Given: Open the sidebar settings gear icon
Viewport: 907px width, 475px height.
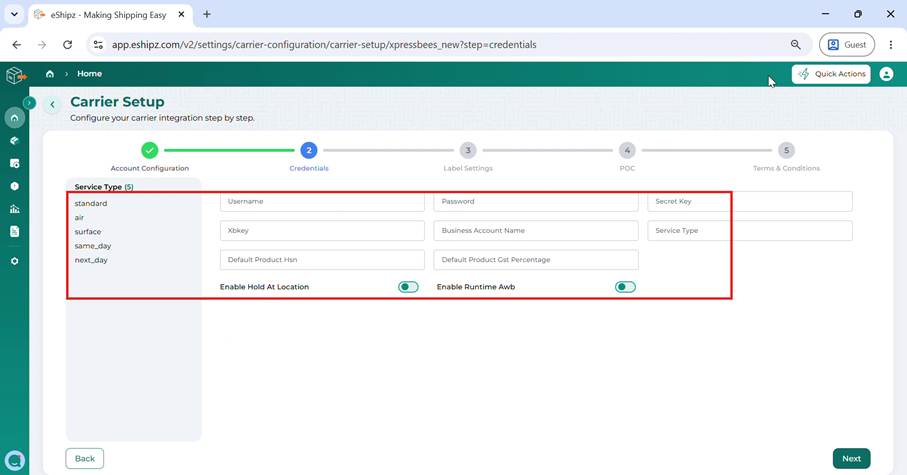Looking at the screenshot, I should pyautogui.click(x=14, y=261).
